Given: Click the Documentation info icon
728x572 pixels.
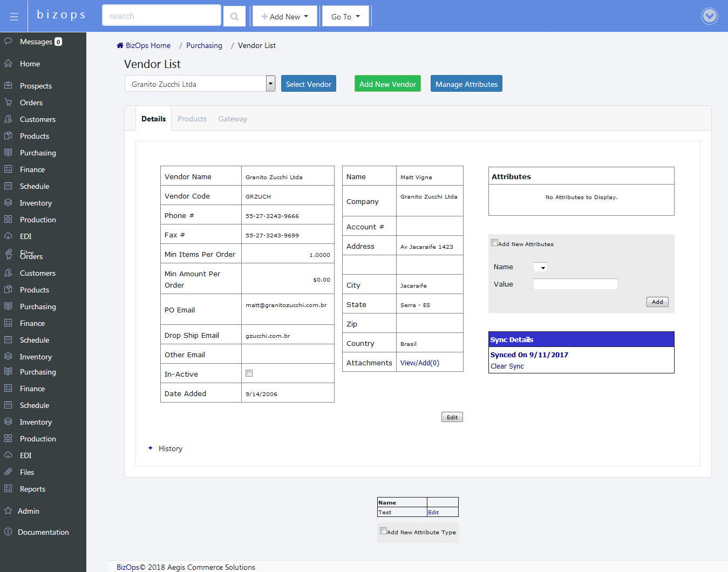Looking at the screenshot, I should (8, 532).
